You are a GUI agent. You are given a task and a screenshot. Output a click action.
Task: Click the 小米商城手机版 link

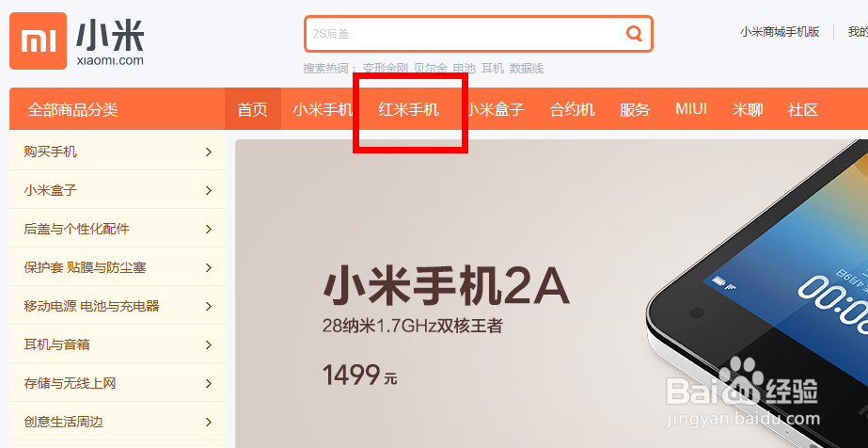[x=780, y=32]
